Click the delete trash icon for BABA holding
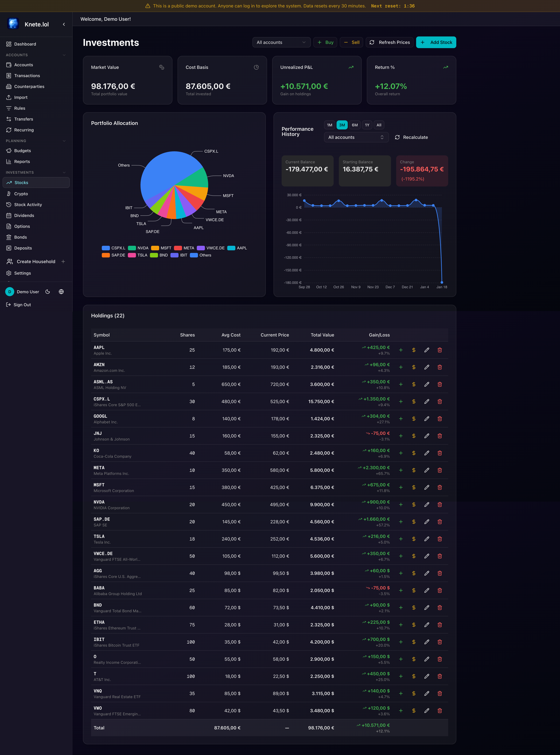This screenshot has height=755, width=560. tap(440, 590)
